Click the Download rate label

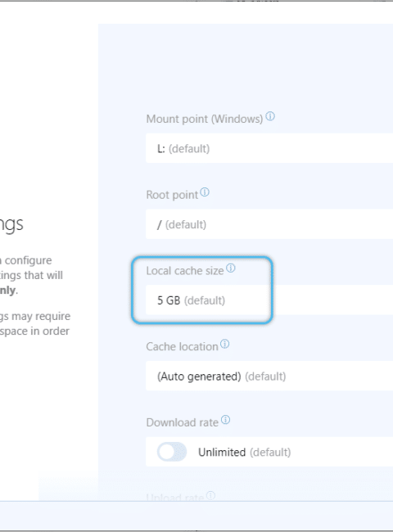pyautogui.click(x=183, y=423)
